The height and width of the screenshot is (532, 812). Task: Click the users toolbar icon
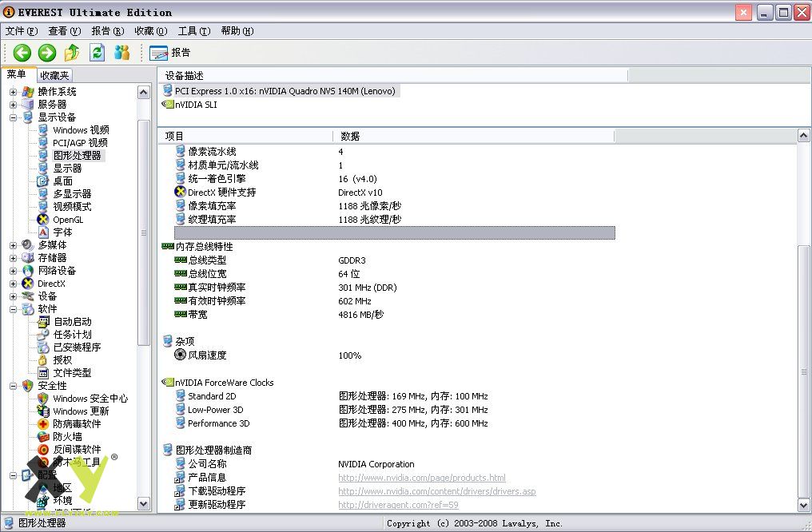point(121,52)
